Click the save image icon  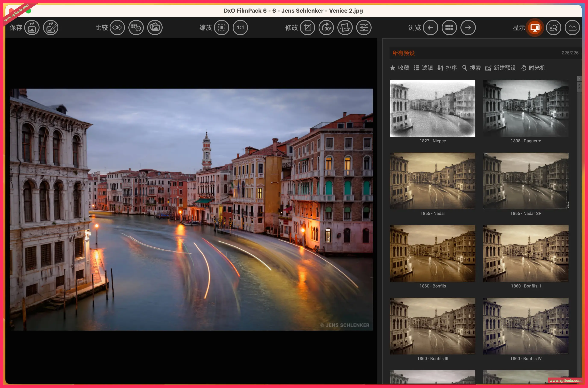pos(32,28)
